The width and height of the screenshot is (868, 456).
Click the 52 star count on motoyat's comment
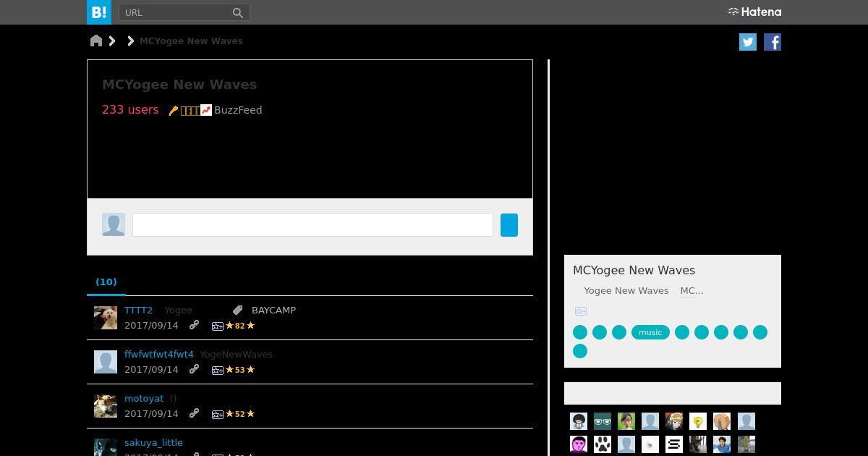tap(240, 414)
